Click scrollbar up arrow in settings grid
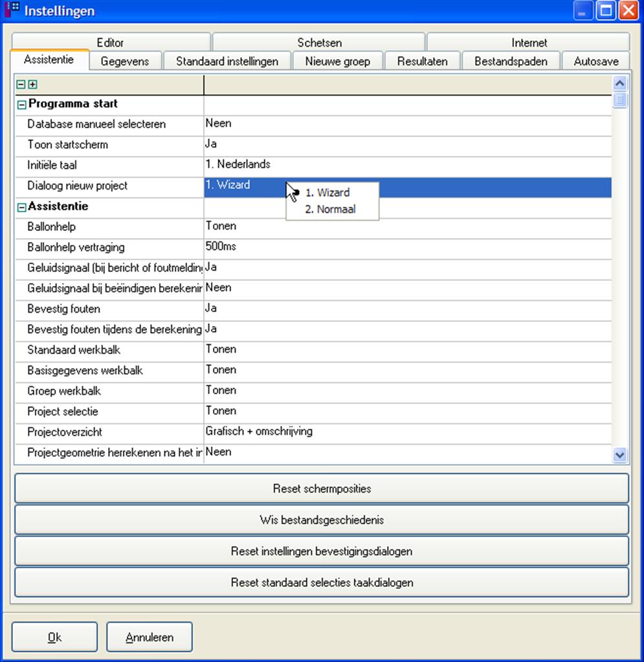644x662 pixels. [x=619, y=83]
